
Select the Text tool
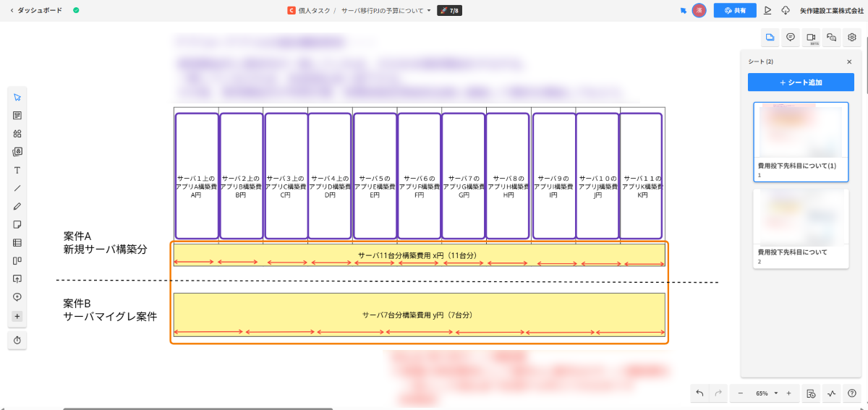click(17, 170)
